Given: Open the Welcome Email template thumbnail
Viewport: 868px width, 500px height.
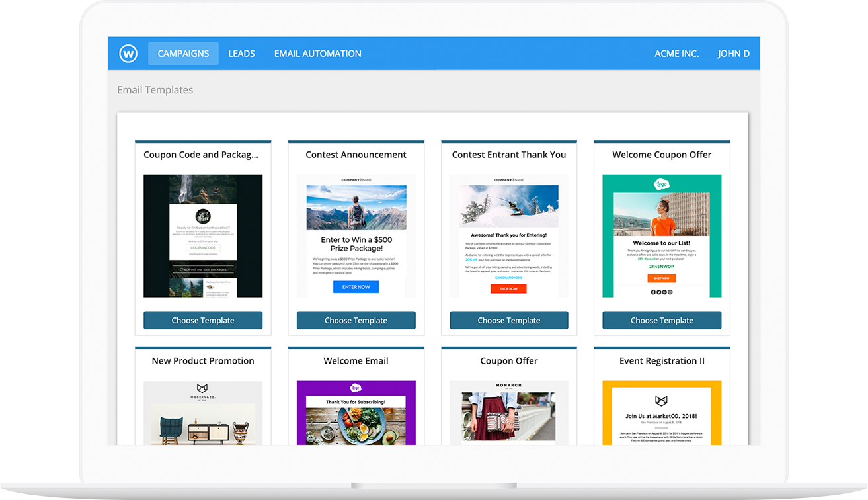Looking at the screenshot, I should 356,413.
